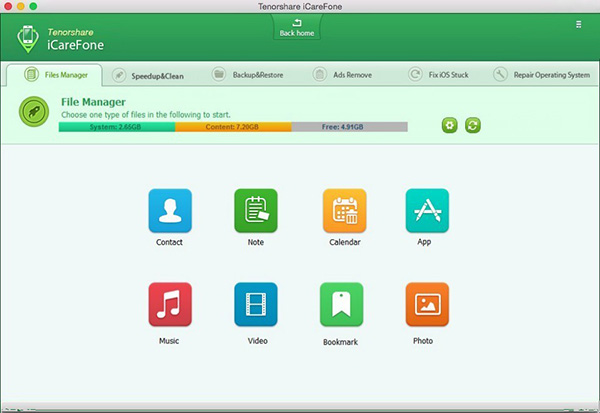Switch to Repair Operating System tab

[541, 75]
